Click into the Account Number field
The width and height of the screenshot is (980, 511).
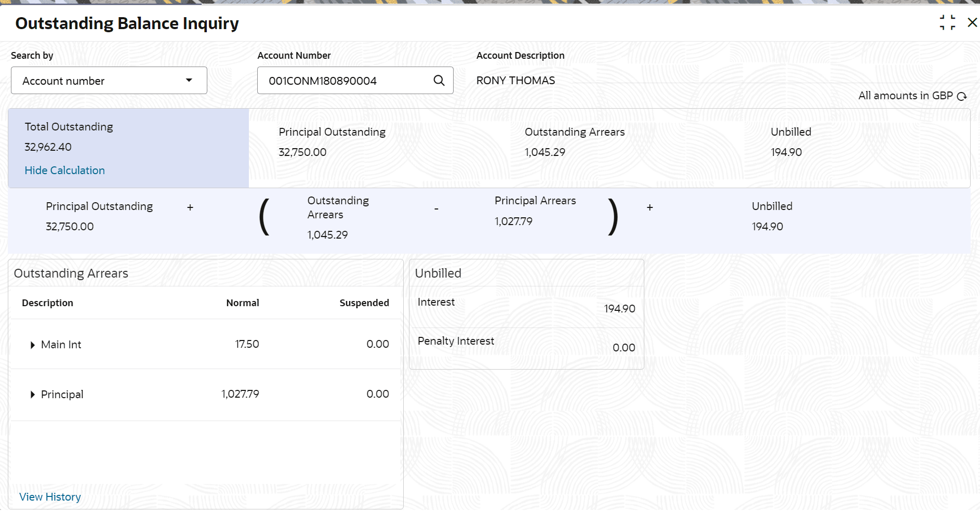pyautogui.click(x=346, y=81)
